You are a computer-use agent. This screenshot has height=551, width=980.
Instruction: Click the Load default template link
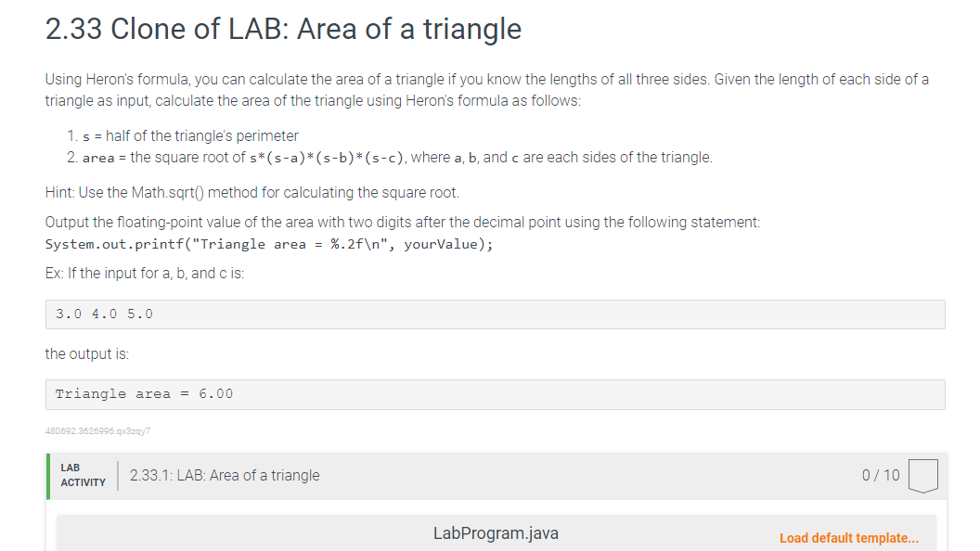(849, 538)
